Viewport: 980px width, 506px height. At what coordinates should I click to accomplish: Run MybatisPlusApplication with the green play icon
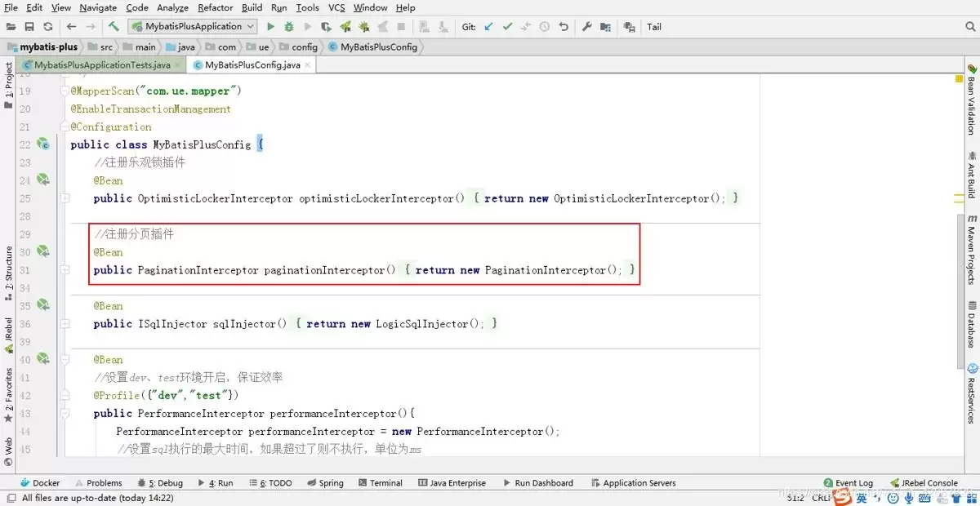point(271,27)
